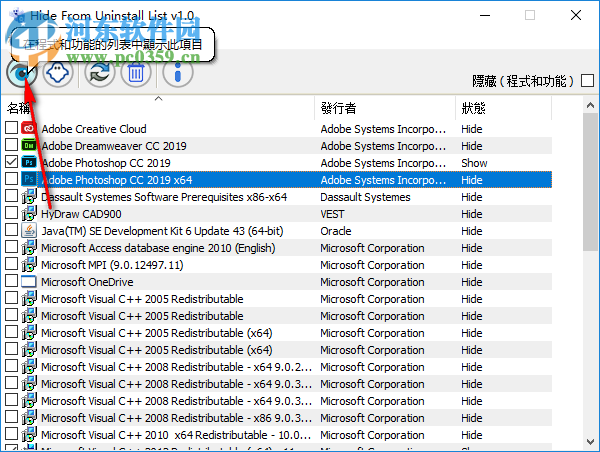Select Microsoft OneDrive entry

click(277, 282)
